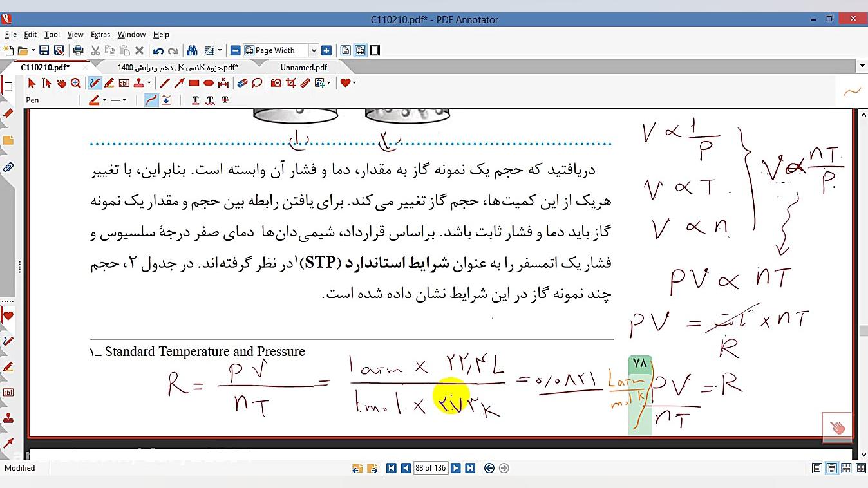Open the Favorites heart dropdown arrow
This screenshot has width=868, height=488.
click(354, 83)
